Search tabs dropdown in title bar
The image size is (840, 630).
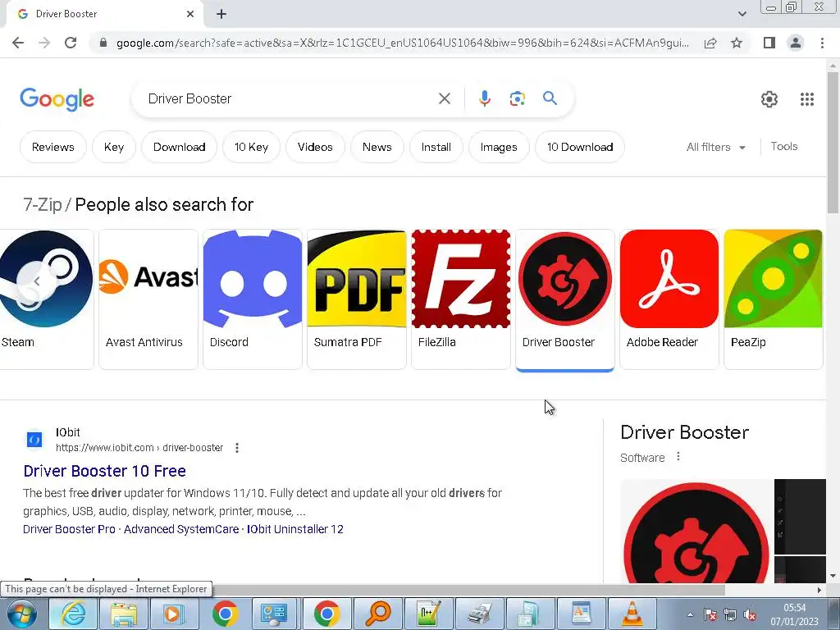pyautogui.click(x=742, y=14)
